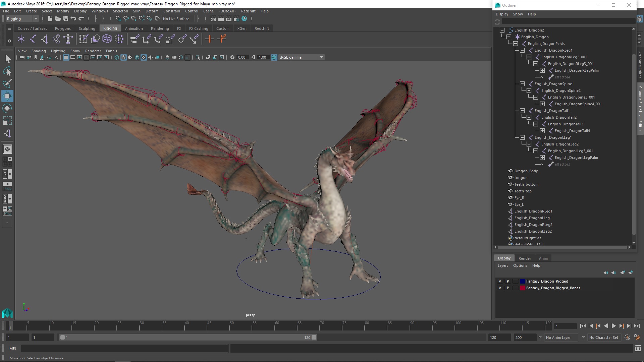
Task: Select the arrow Select tool in toolbox
Action: 7,59
